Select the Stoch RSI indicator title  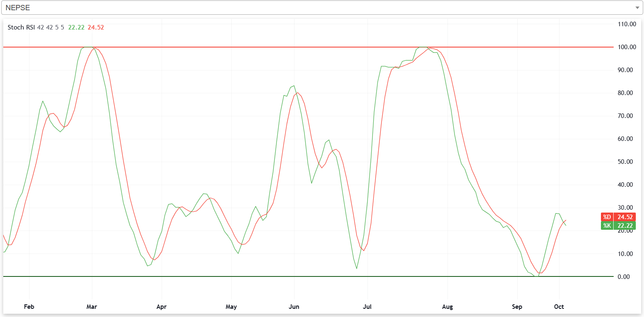[21, 27]
